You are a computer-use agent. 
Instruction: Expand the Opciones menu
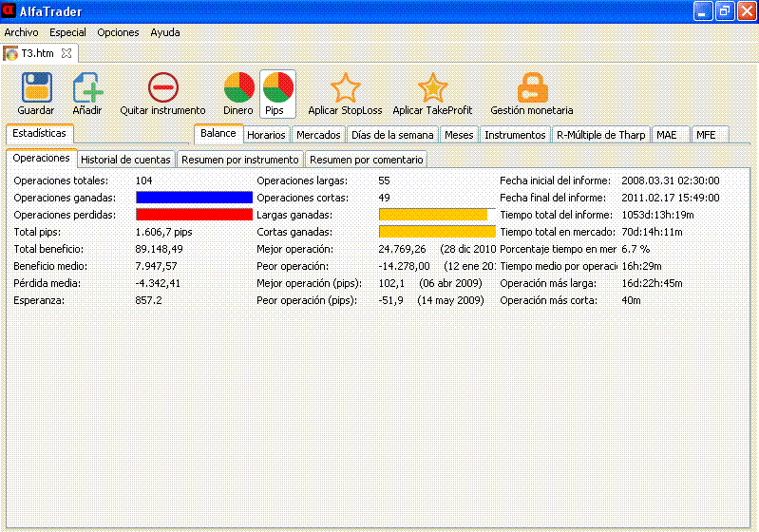[x=118, y=32]
